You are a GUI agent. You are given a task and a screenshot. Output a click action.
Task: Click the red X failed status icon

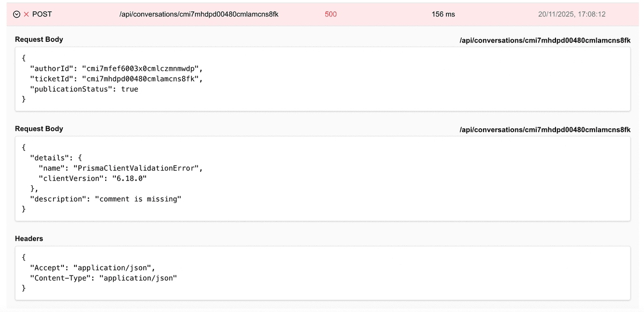tap(26, 14)
